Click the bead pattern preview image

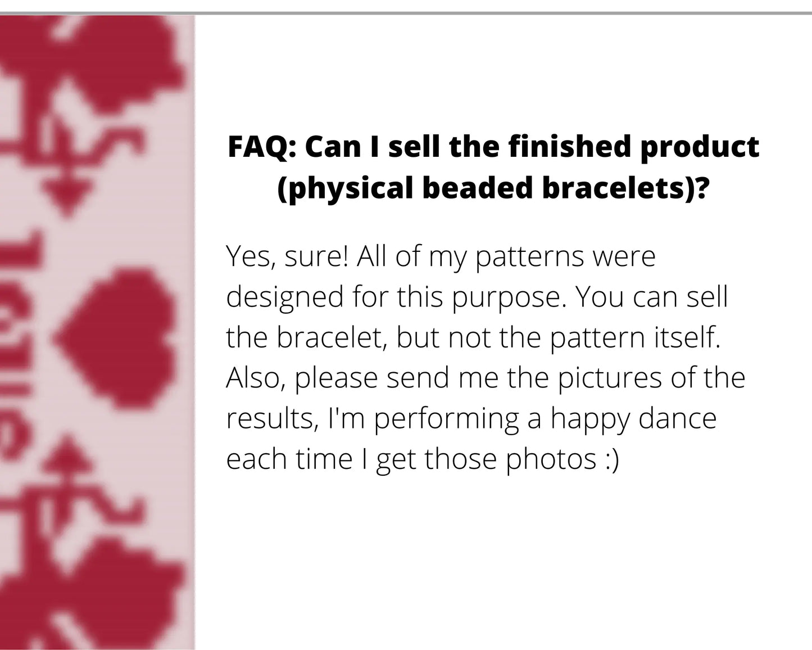pyautogui.click(x=97, y=332)
